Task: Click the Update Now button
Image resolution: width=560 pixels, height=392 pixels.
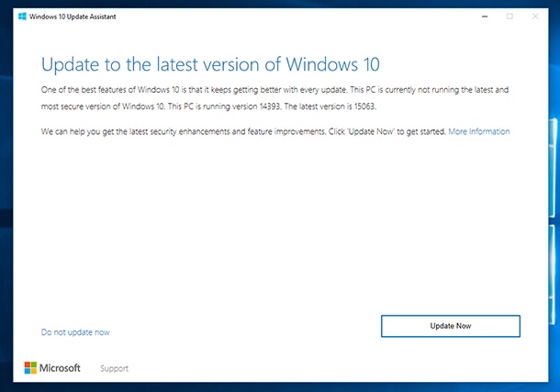Action: (451, 326)
